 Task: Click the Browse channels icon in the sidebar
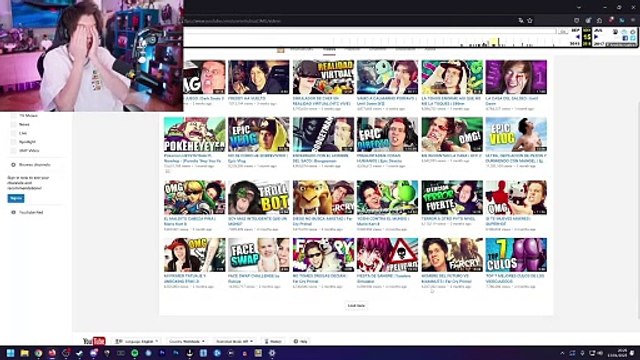[13, 165]
